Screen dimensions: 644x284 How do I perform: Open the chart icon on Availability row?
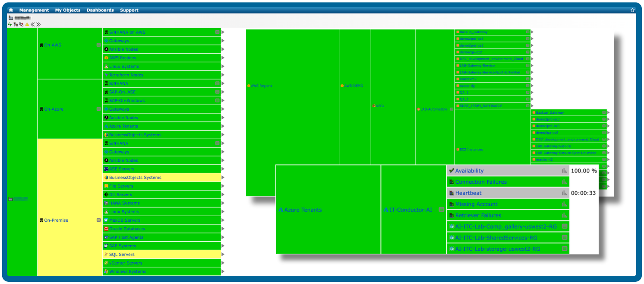[564, 171]
